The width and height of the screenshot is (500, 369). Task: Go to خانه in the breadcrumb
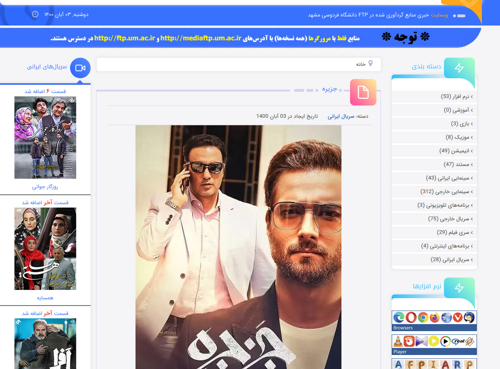point(361,64)
